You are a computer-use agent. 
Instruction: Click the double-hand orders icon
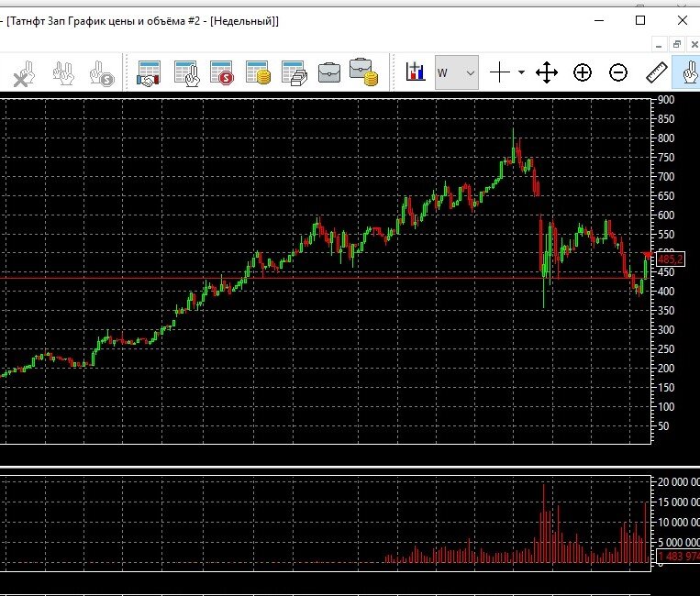click(63, 73)
